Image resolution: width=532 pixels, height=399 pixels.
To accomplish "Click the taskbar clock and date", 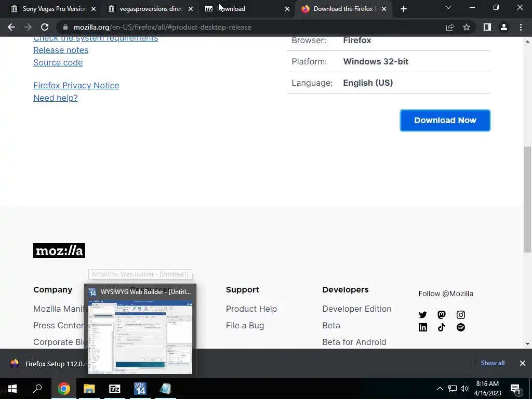I will 487,389.
